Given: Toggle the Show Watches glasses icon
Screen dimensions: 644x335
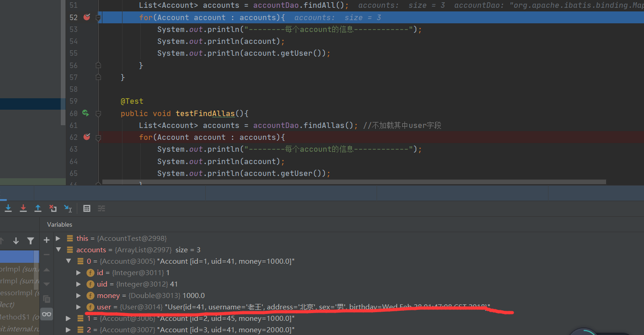Looking at the screenshot, I should point(47,314).
